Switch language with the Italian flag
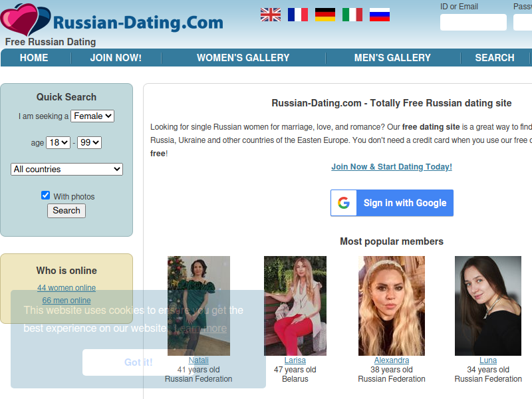 [352, 15]
